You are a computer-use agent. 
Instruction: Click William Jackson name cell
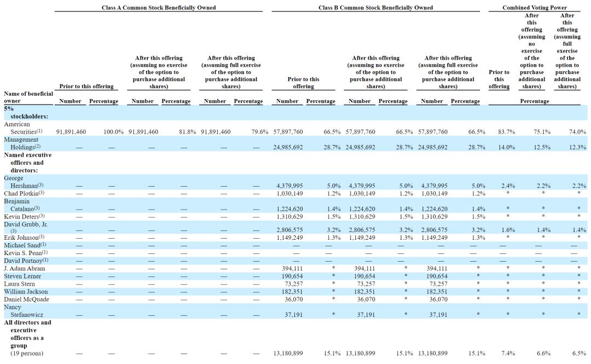point(26,292)
